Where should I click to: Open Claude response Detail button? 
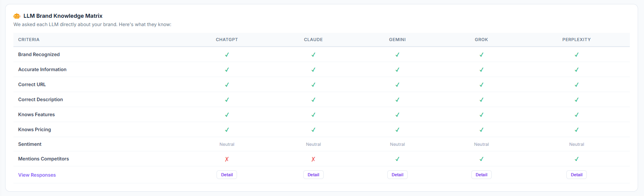click(x=314, y=175)
